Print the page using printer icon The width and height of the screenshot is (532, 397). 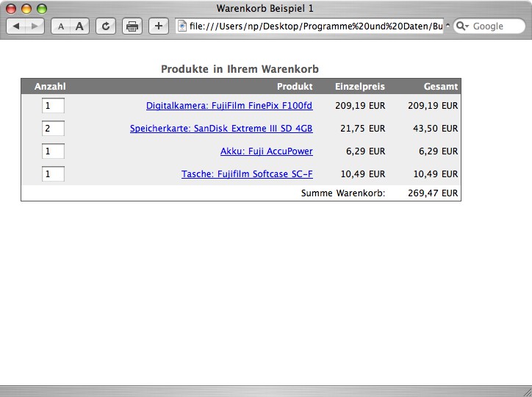tap(132, 26)
